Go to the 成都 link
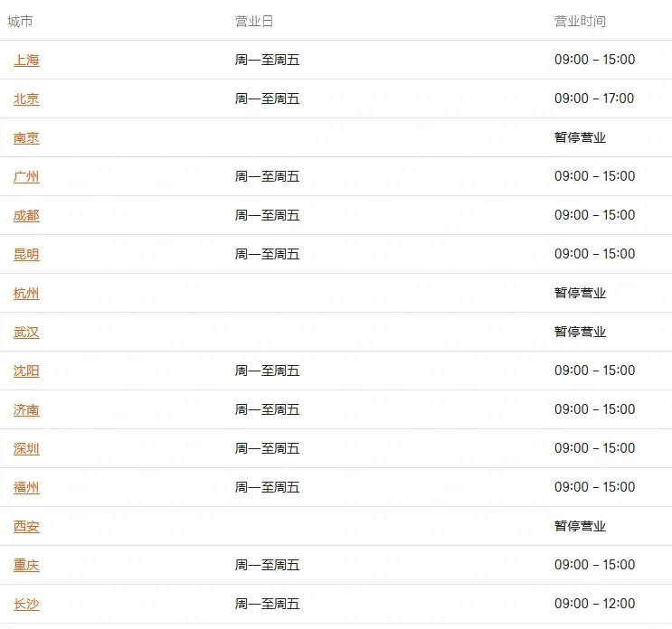The height and width of the screenshot is (629, 672). (x=26, y=216)
